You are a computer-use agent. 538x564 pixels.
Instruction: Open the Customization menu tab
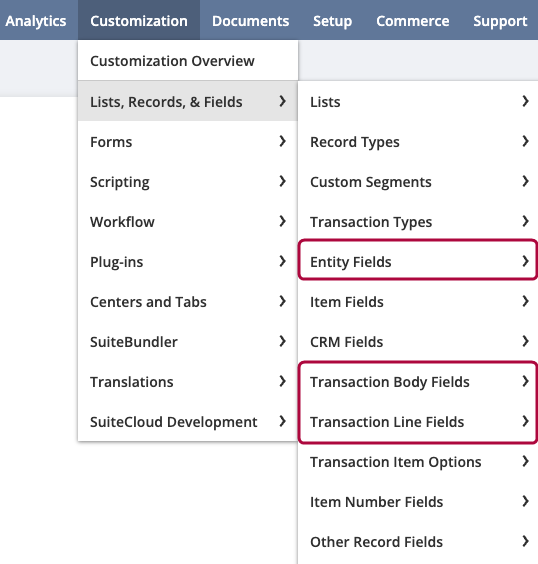coord(139,20)
